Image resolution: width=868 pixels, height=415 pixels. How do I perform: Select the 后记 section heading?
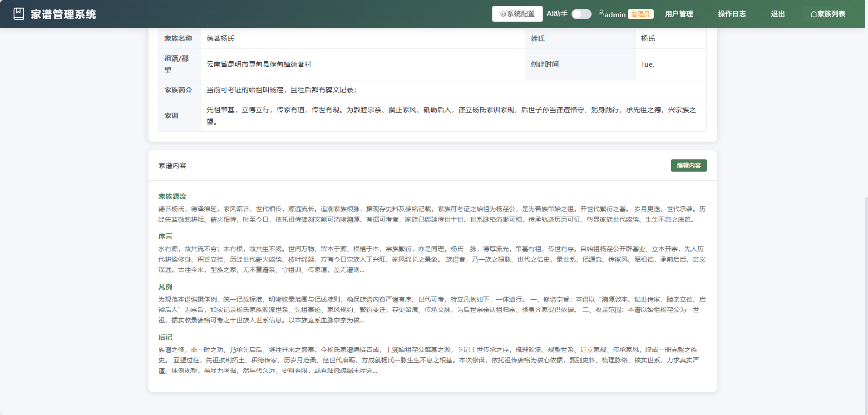coord(165,337)
